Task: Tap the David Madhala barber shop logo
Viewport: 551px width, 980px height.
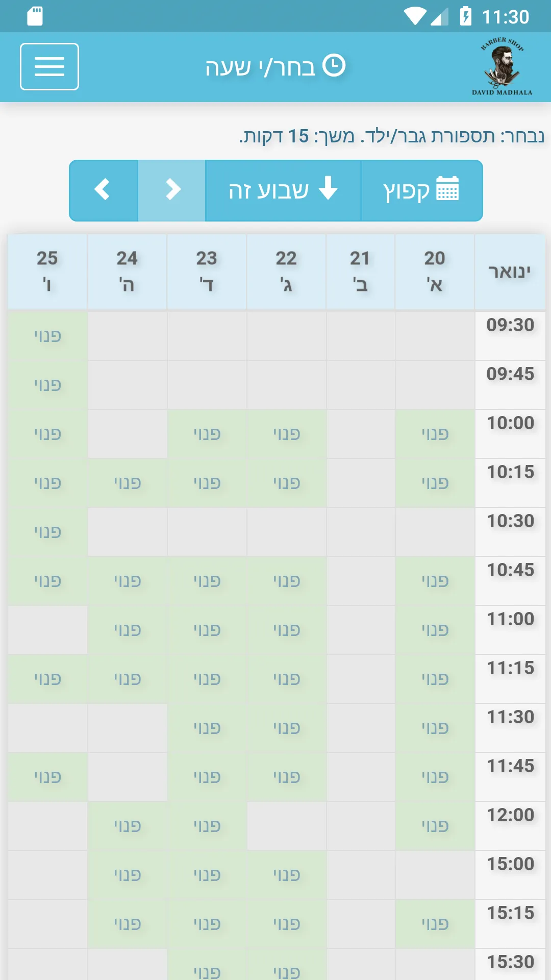Action: click(502, 66)
